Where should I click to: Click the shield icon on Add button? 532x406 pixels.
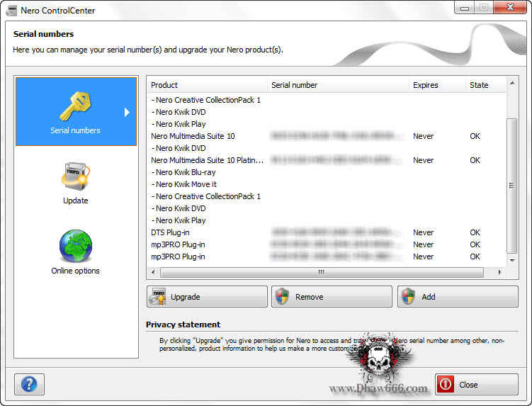409,297
